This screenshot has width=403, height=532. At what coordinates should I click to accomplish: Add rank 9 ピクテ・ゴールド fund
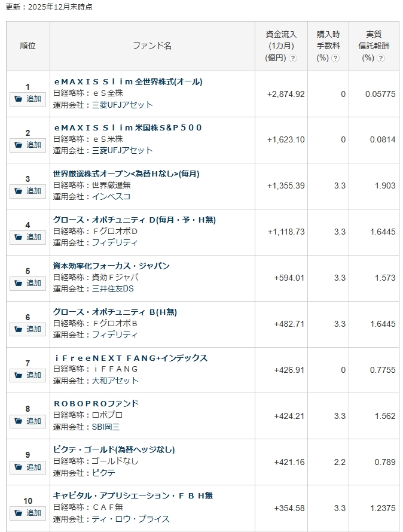(x=28, y=467)
